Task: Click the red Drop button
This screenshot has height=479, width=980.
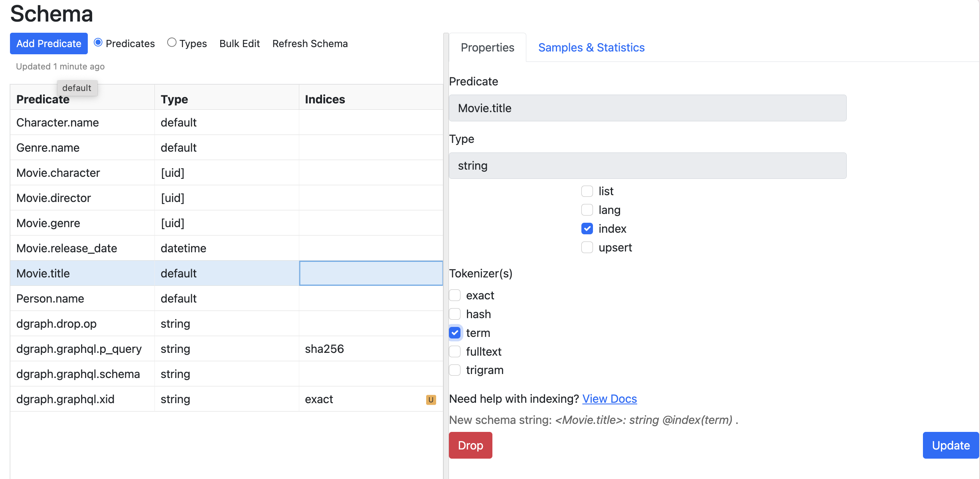Action: tap(470, 445)
